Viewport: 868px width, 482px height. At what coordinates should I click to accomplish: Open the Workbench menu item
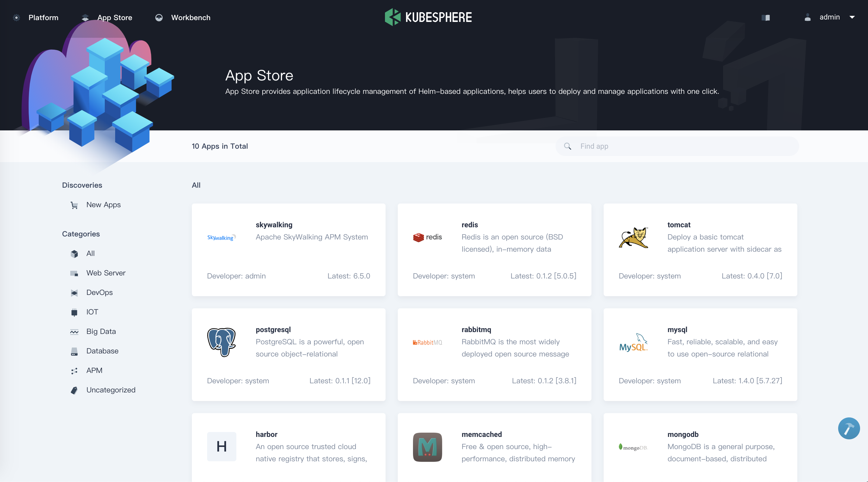190,18
